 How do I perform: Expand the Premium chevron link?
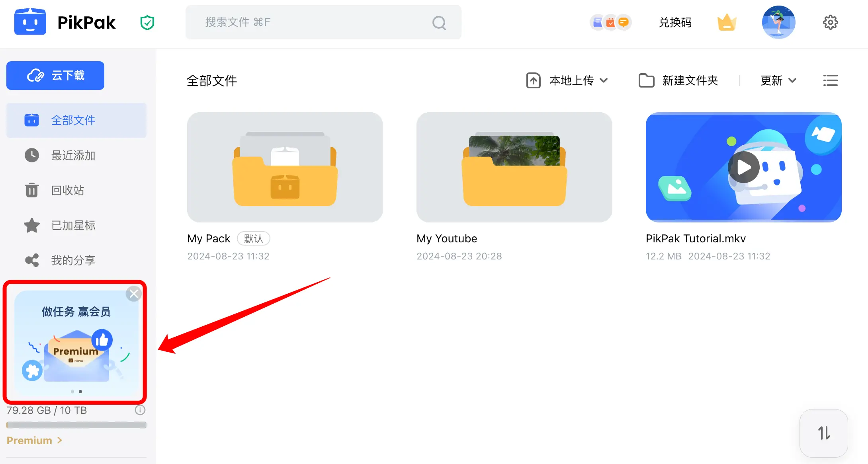pos(60,440)
